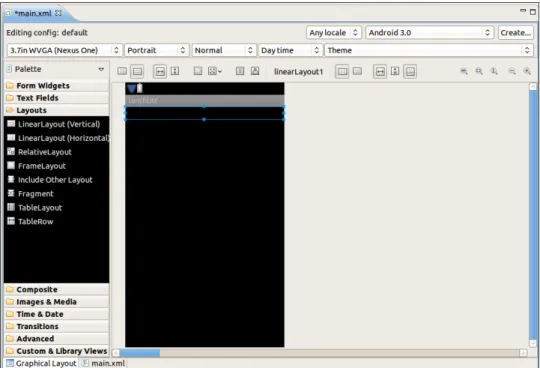
Task: Set horizontal orientation, first toolbar icon
Action: [122, 71]
